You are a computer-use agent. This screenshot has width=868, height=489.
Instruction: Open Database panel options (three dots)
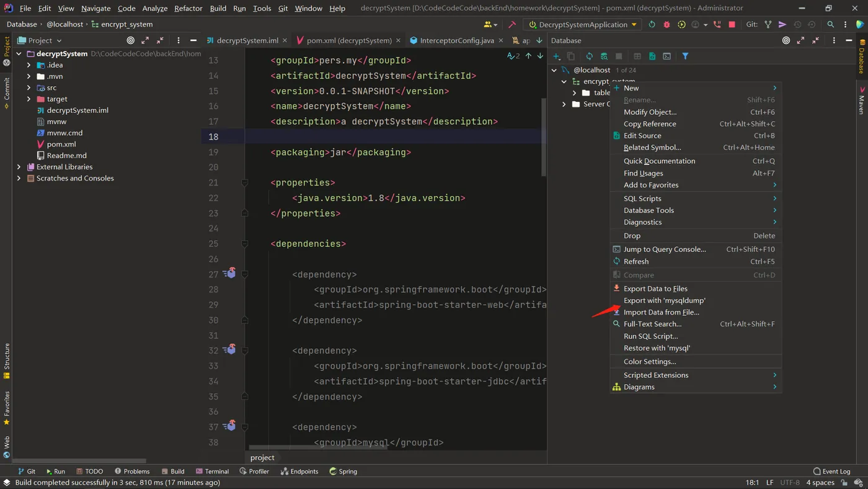coord(834,40)
